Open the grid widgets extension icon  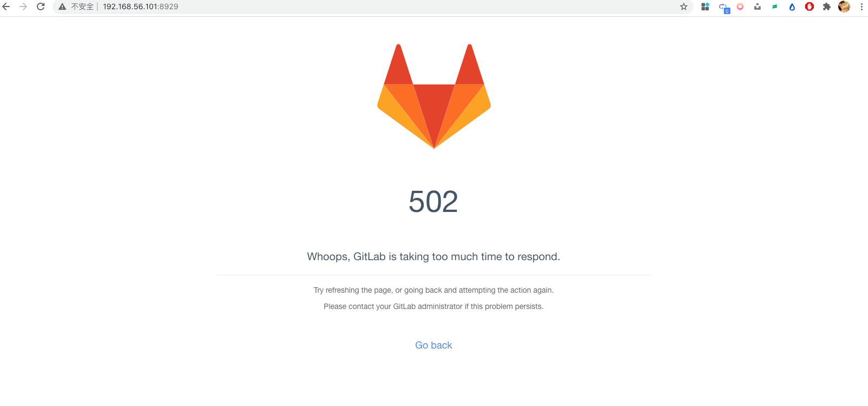705,7
